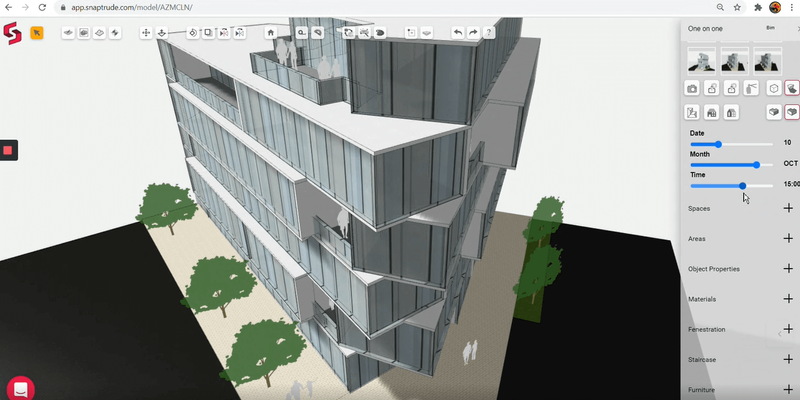
Task: Expand the Staircase section
Action: 788,359
